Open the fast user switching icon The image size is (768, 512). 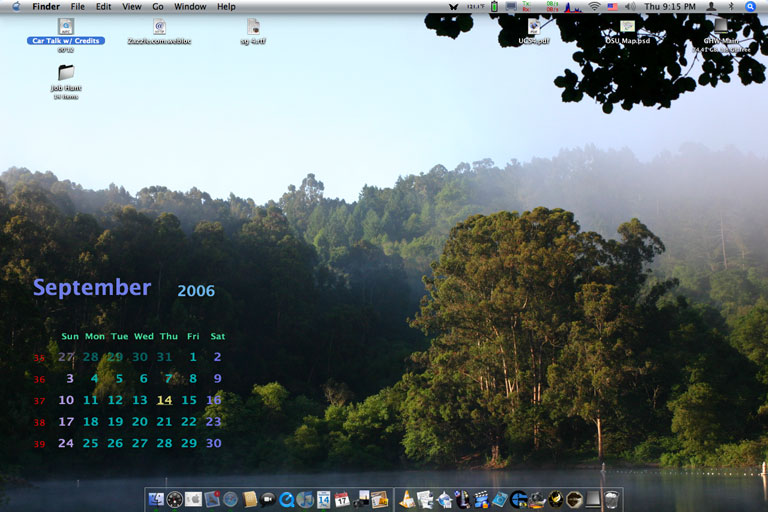point(712,6)
